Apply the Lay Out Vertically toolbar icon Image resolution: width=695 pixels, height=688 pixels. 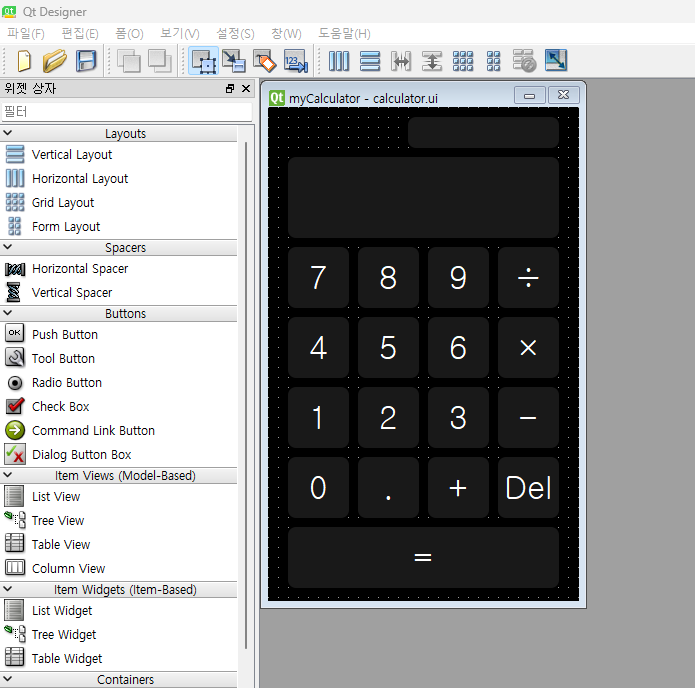pos(370,61)
